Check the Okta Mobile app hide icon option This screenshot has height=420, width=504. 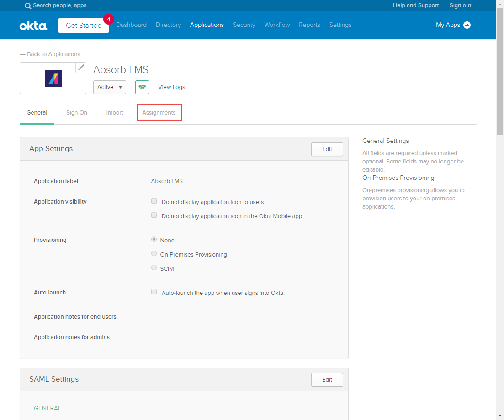154,215
